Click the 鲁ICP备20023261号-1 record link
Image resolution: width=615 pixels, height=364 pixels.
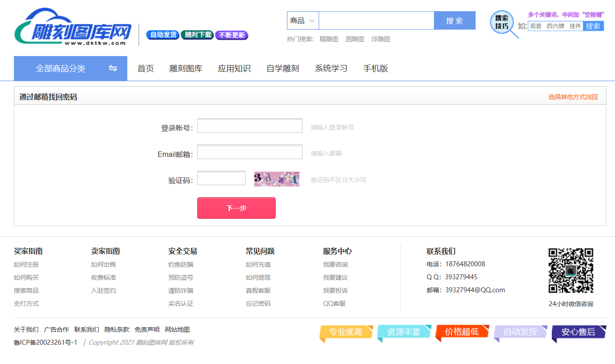click(x=46, y=342)
